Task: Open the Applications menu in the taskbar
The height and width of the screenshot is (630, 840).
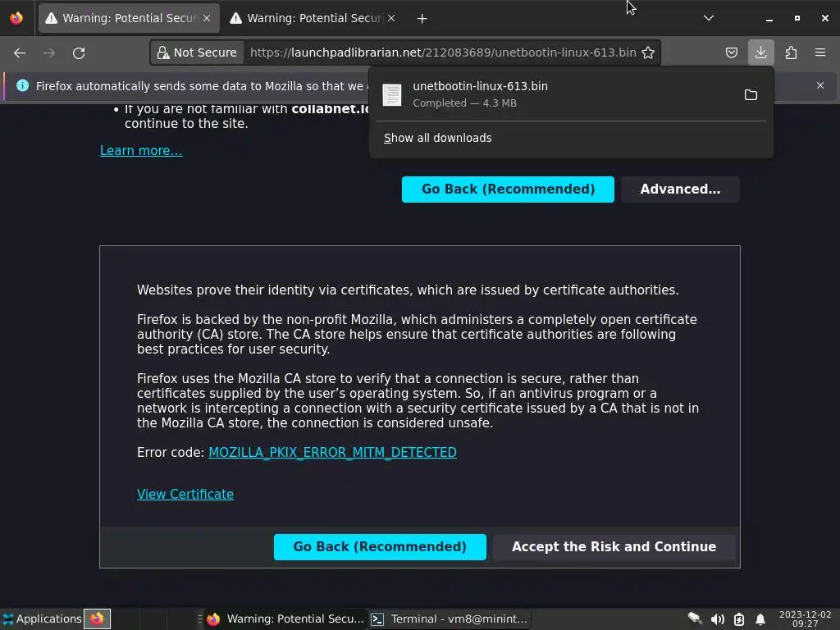Action: tap(42, 619)
